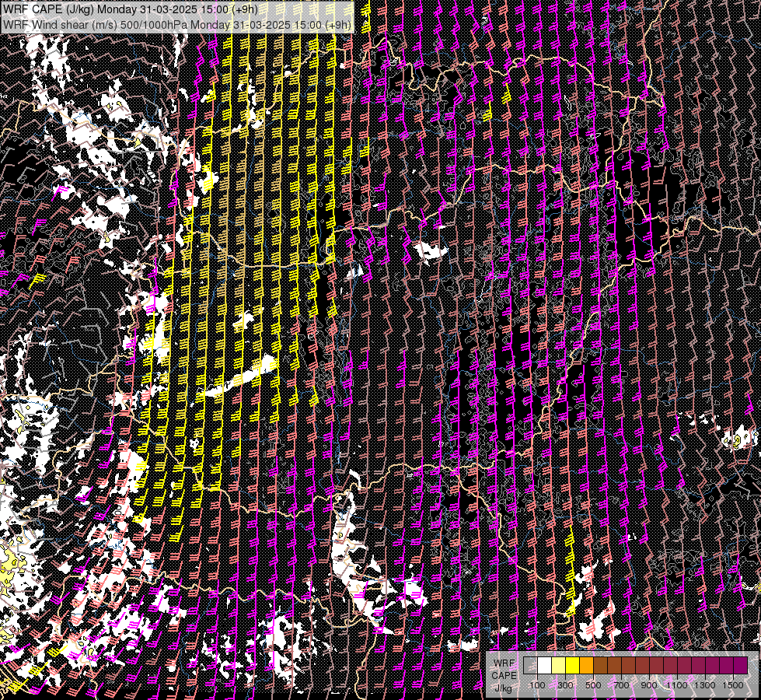Choose the bright yellow CAPE legend swatch

[573, 665]
